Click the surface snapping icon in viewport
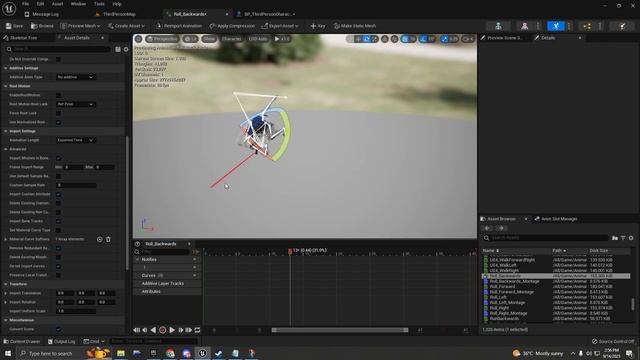This screenshot has width=640, height=360. point(394,39)
